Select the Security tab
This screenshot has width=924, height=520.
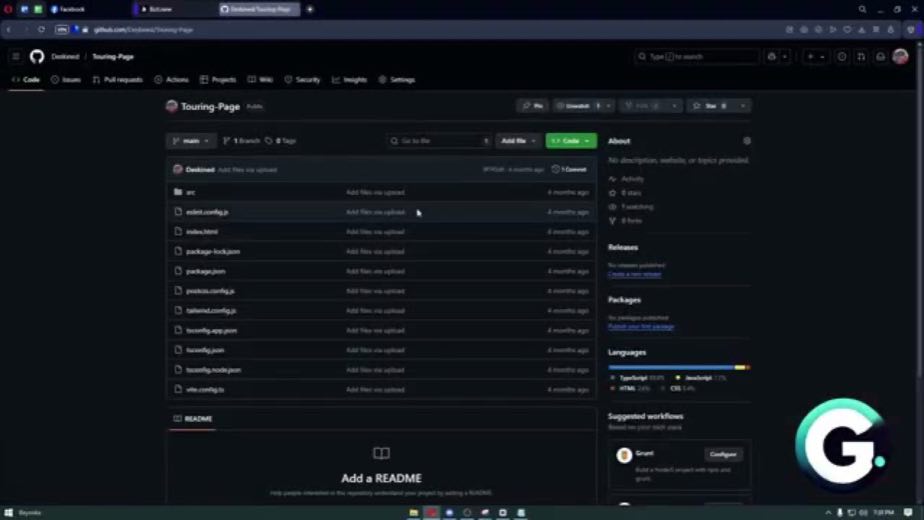point(302,80)
